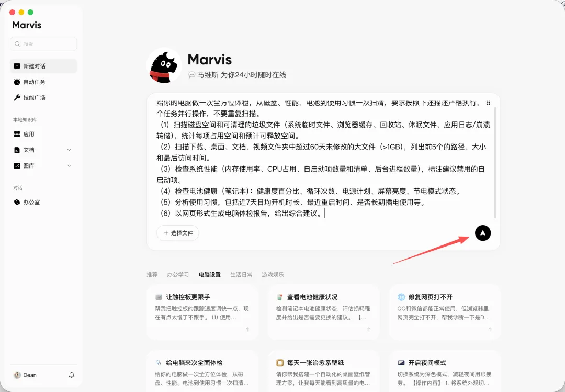This screenshot has width=565, height=392.
Task: Click the 技能广场 wrench icon
Action: click(x=17, y=97)
